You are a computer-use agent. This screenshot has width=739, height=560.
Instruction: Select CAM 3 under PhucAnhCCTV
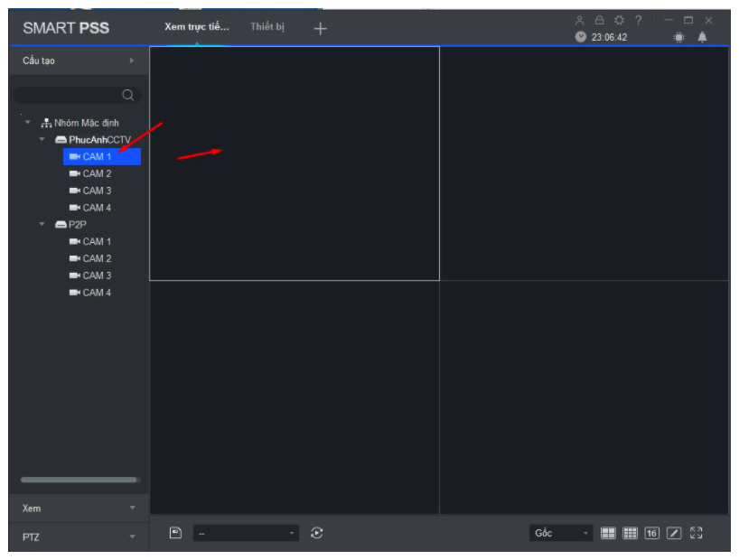point(97,191)
